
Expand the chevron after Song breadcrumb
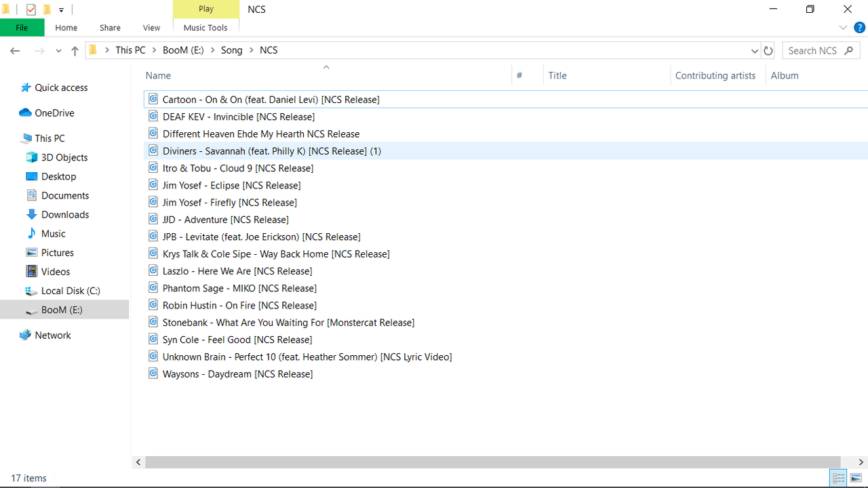point(252,50)
